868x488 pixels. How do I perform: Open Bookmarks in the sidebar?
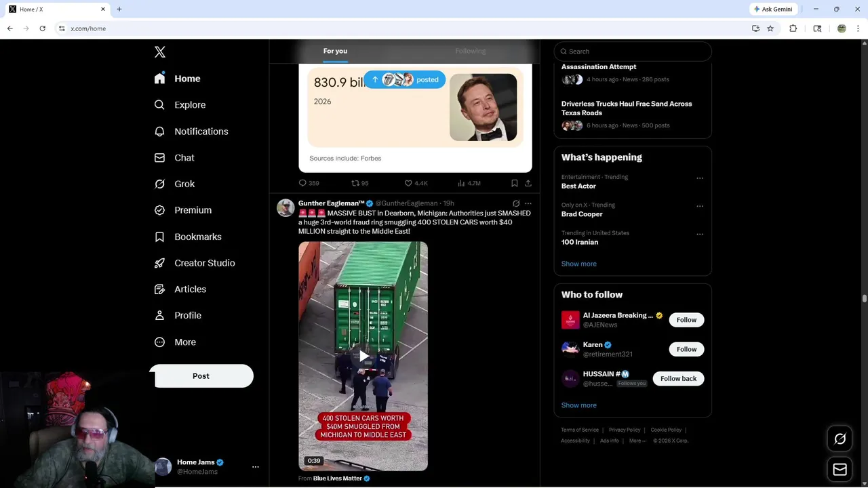188,237
